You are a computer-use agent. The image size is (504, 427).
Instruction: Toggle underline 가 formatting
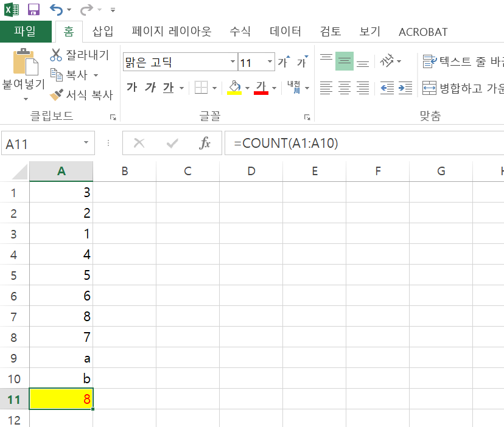[x=169, y=88]
